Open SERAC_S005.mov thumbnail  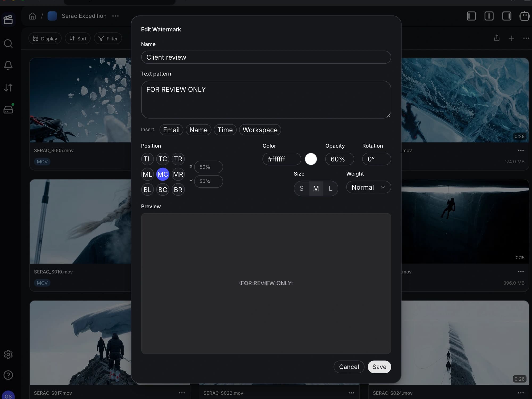click(80, 100)
